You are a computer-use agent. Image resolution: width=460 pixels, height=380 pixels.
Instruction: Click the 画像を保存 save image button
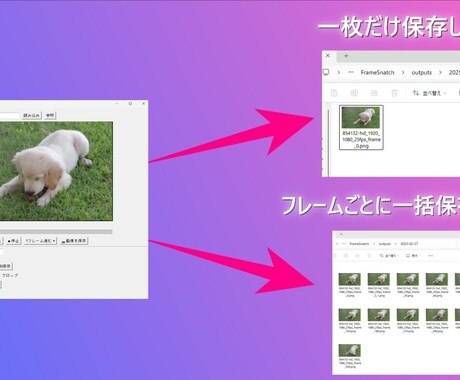click(x=74, y=241)
